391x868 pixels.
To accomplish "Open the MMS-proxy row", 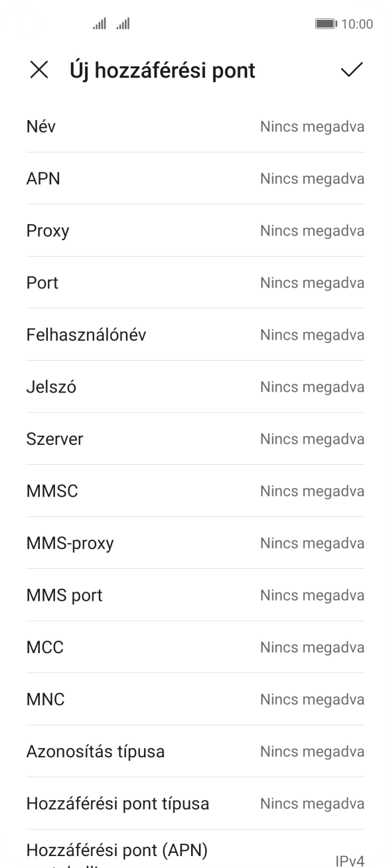I will [x=195, y=542].
